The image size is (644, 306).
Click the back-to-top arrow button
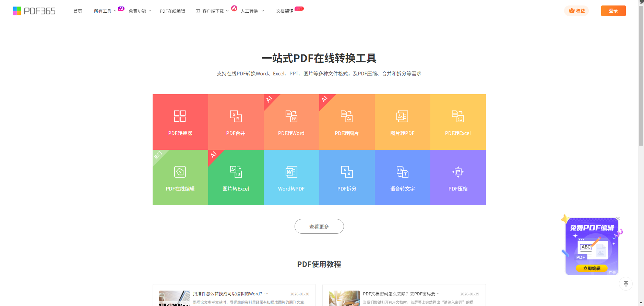[x=626, y=284]
